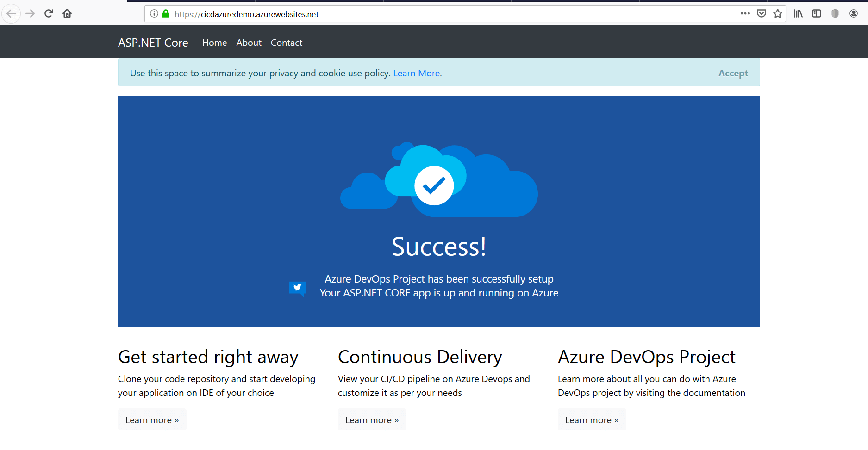Click the shield extension icon
This screenshot has height=450, width=868.
[x=835, y=14]
